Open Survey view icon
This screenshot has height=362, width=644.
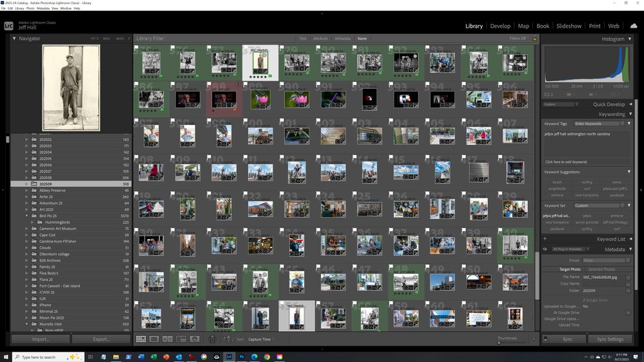tap(181, 339)
